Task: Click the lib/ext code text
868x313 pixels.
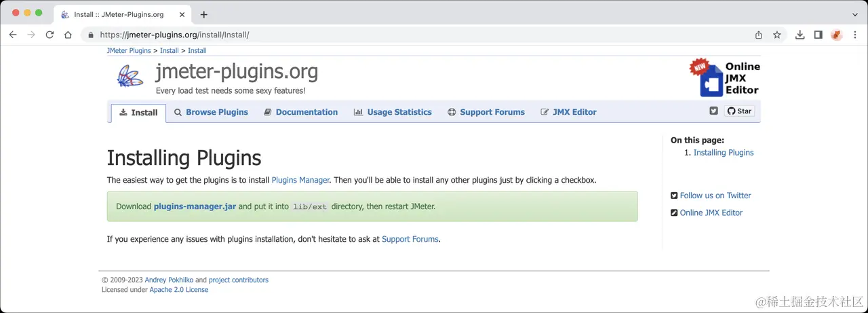Action: point(310,206)
